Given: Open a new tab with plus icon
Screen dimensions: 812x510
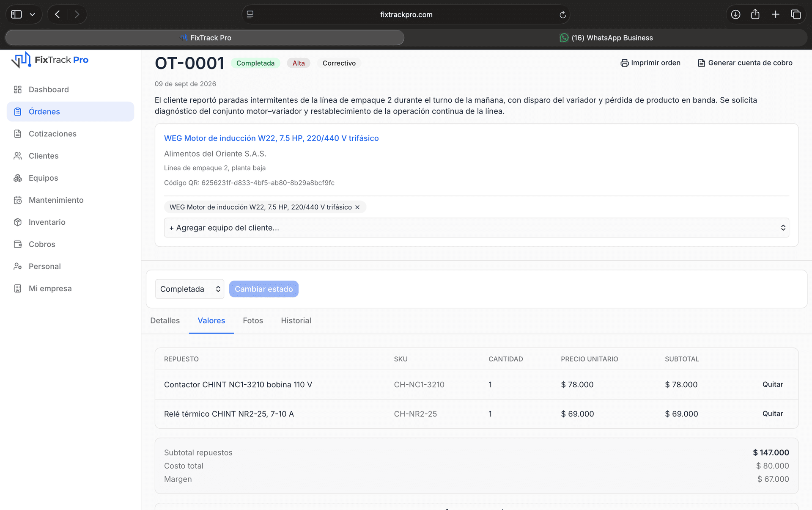Looking at the screenshot, I should click(776, 14).
